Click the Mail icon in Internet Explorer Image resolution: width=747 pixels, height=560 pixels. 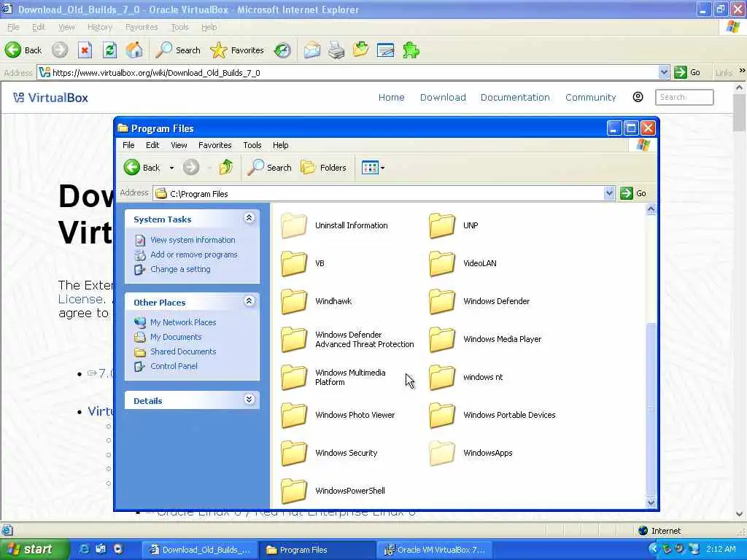312,50
